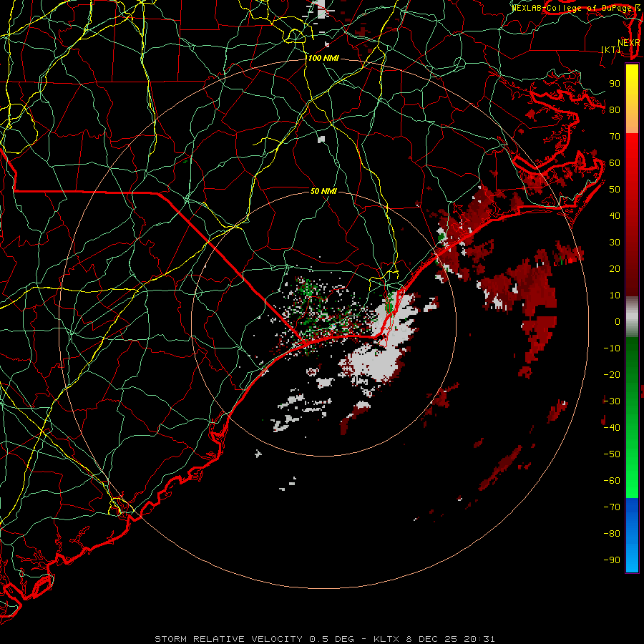Select the 90 value on velocity scale
Screen dimensions: 644x644
click(615, 84)
